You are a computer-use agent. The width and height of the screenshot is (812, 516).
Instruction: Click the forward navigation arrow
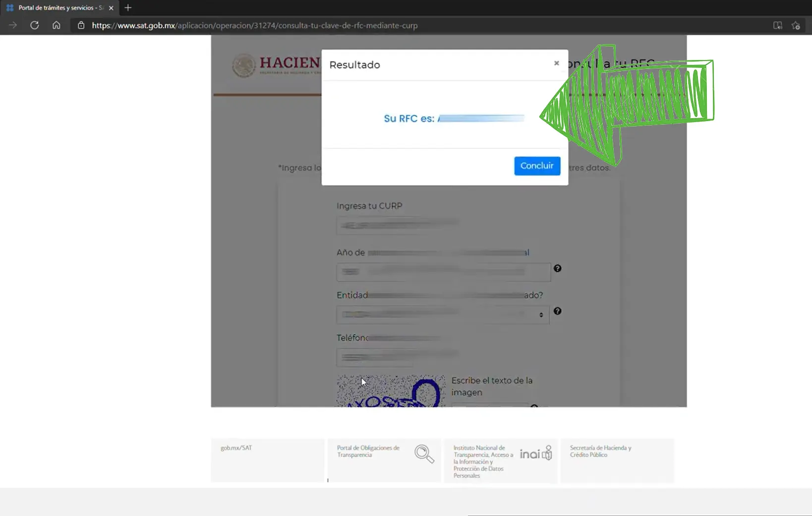13,25
